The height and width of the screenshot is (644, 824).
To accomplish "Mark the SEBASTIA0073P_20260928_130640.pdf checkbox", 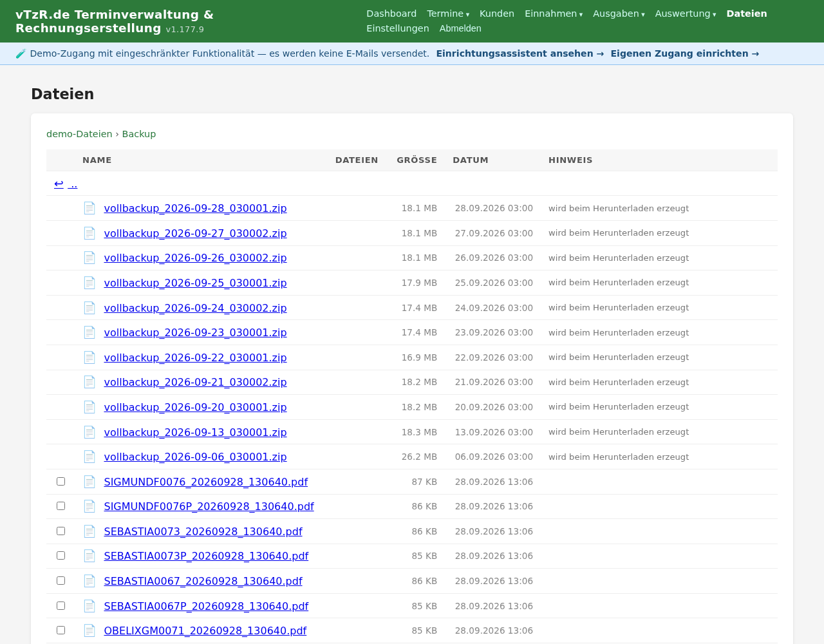I will click(61, 556).
